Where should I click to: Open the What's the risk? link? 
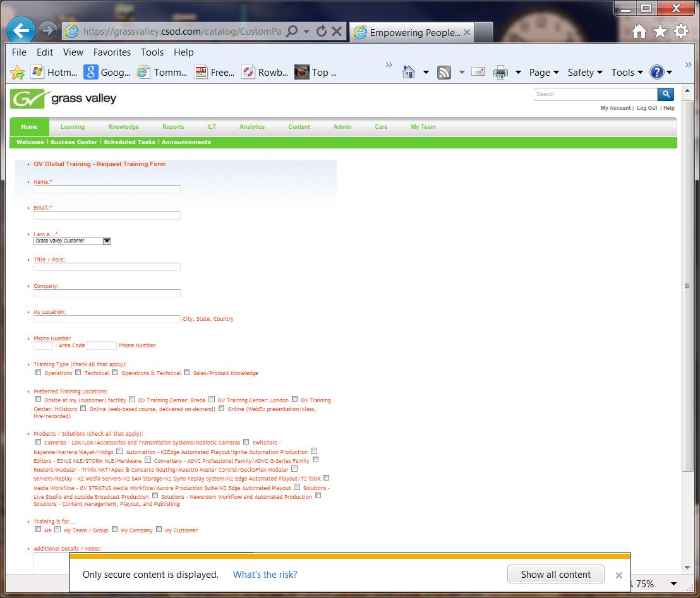[265, 575]
